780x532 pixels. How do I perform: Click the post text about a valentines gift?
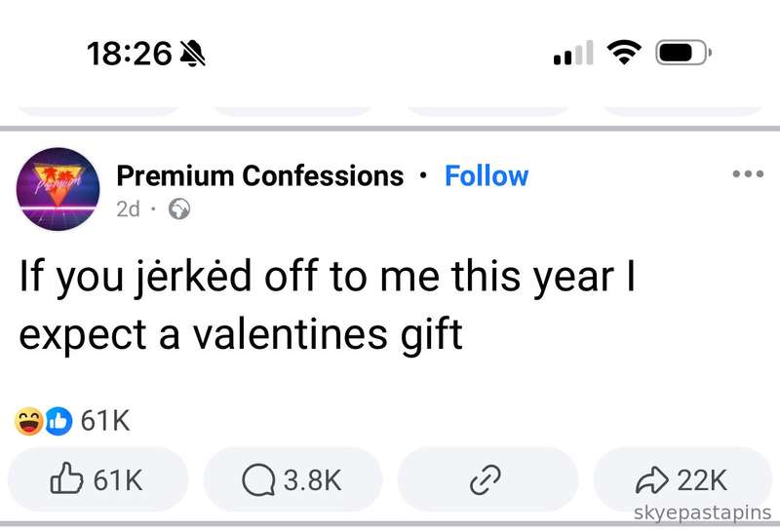(328, 306)
